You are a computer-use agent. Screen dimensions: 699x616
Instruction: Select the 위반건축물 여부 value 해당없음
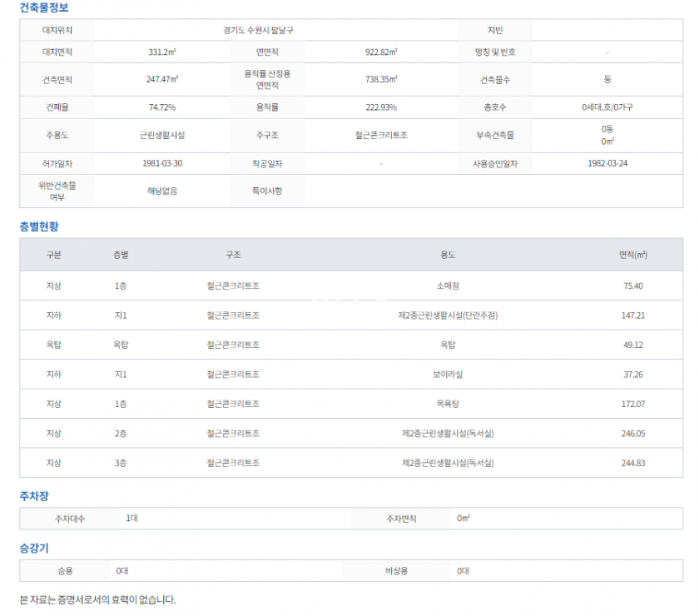pos(162,191)
